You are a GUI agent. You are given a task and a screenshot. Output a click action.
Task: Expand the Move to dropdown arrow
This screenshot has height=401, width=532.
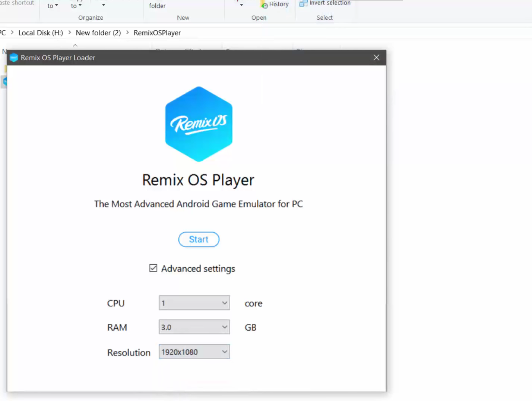coord(56,6)
